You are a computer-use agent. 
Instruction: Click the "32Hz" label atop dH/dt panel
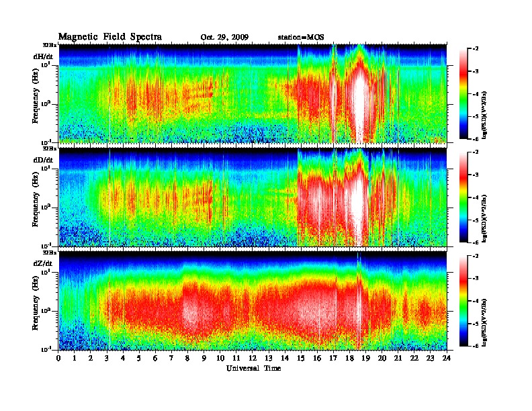click(x=50, y=45)
